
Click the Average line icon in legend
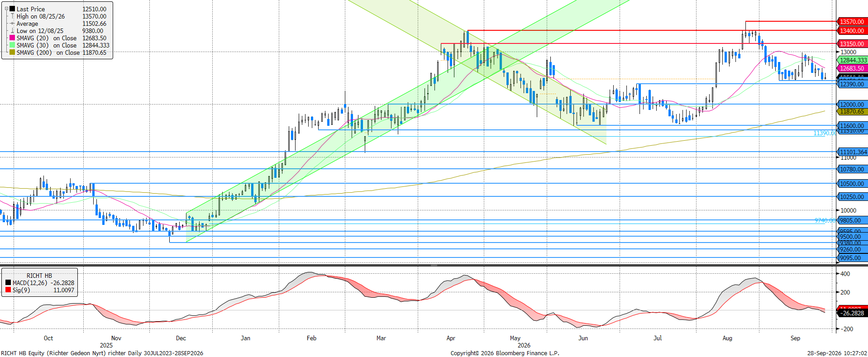pyautogui.click(x=13, y=24)
